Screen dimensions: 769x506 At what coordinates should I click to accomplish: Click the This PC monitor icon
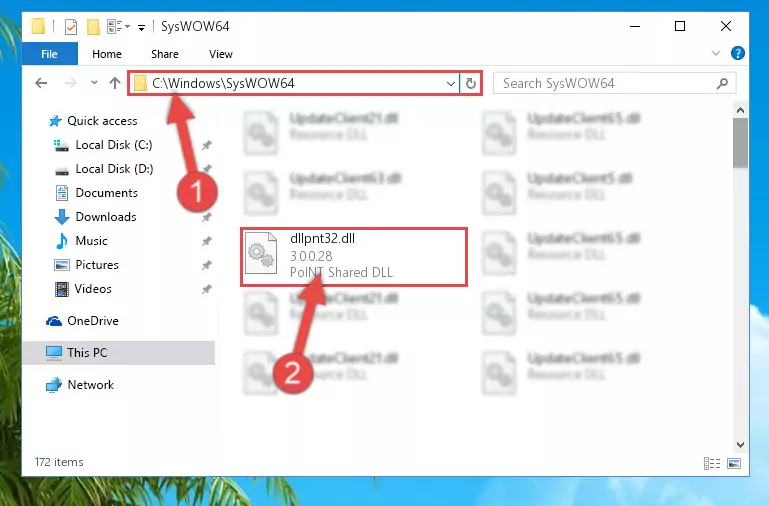pyautogui.click(x=54, y=353)
